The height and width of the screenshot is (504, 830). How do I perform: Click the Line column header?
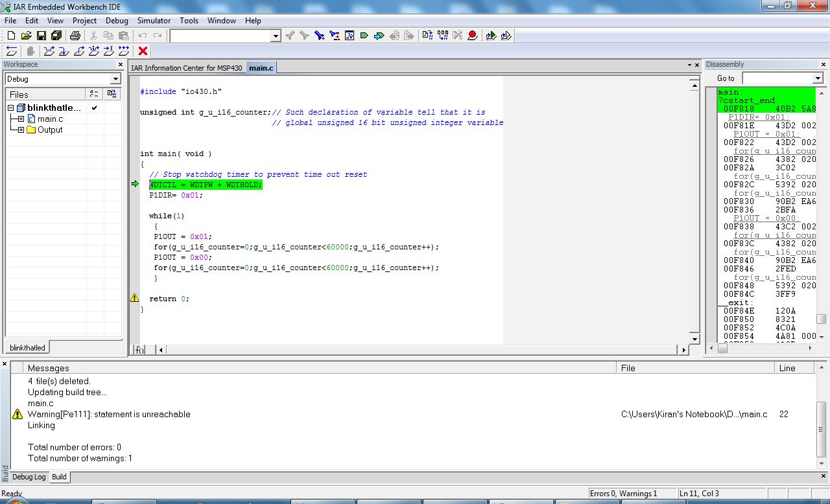[794, 368]
